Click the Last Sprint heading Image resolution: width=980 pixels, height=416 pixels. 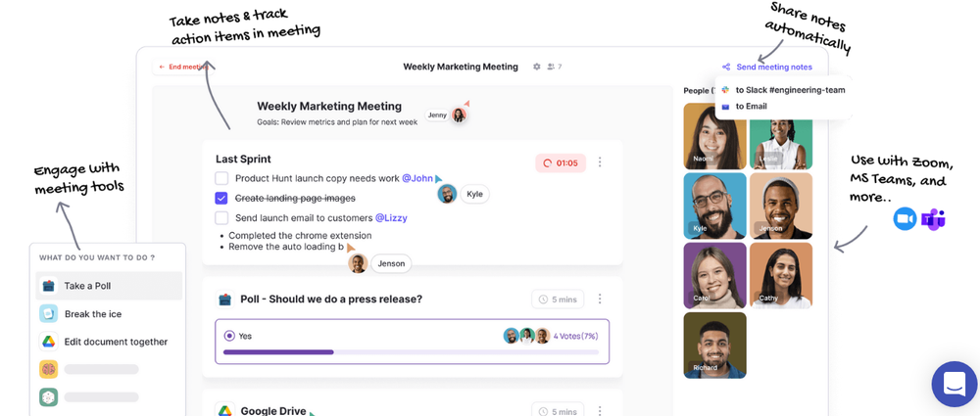point(243,160)
